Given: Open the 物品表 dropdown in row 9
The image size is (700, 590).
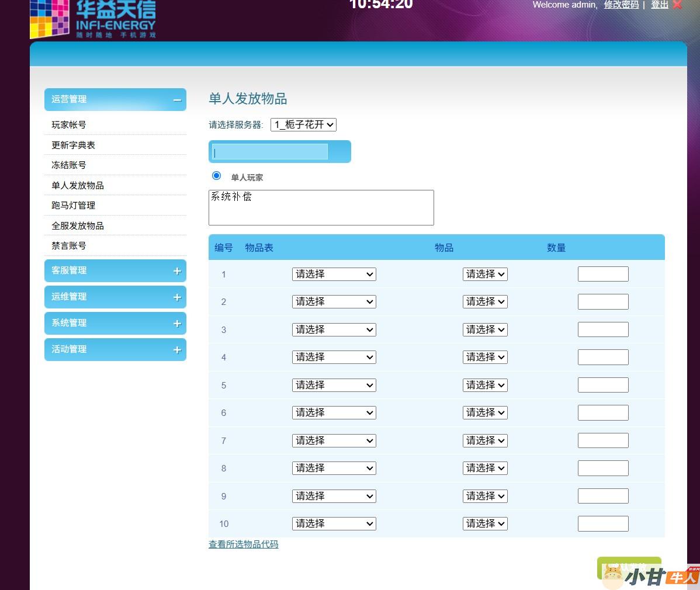Looking at the screenshot, I should (x=334, y=496).
